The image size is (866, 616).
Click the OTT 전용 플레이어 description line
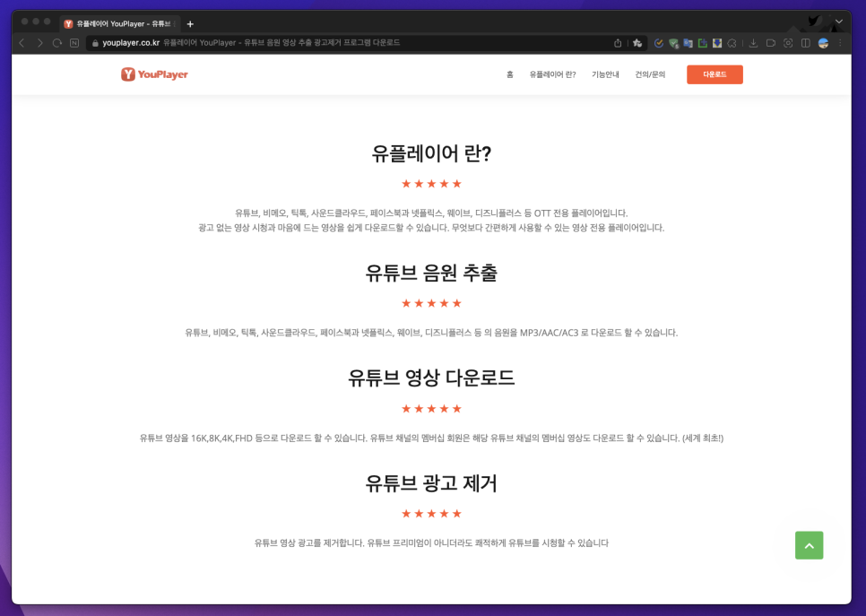point(431,213)
